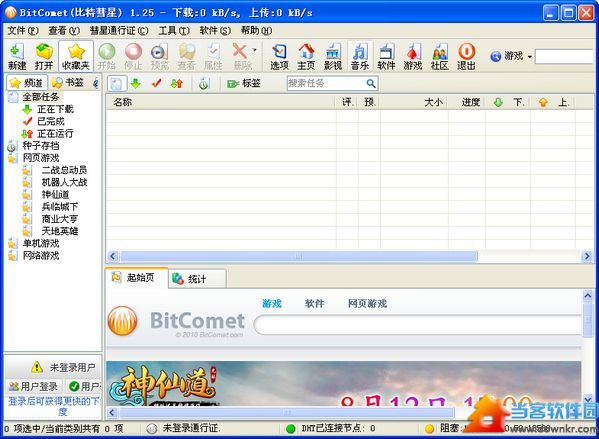The width and height of the screenshot is (599, 439).
Task: Click the 退出 (Exit) toolbar icon
Action: coord(466,56)
